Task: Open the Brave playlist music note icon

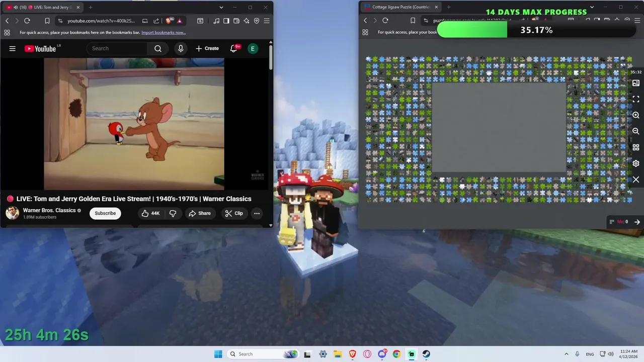Action: 216,21
